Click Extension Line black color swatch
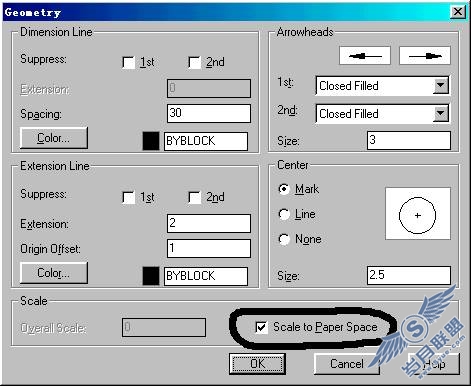 151,276
